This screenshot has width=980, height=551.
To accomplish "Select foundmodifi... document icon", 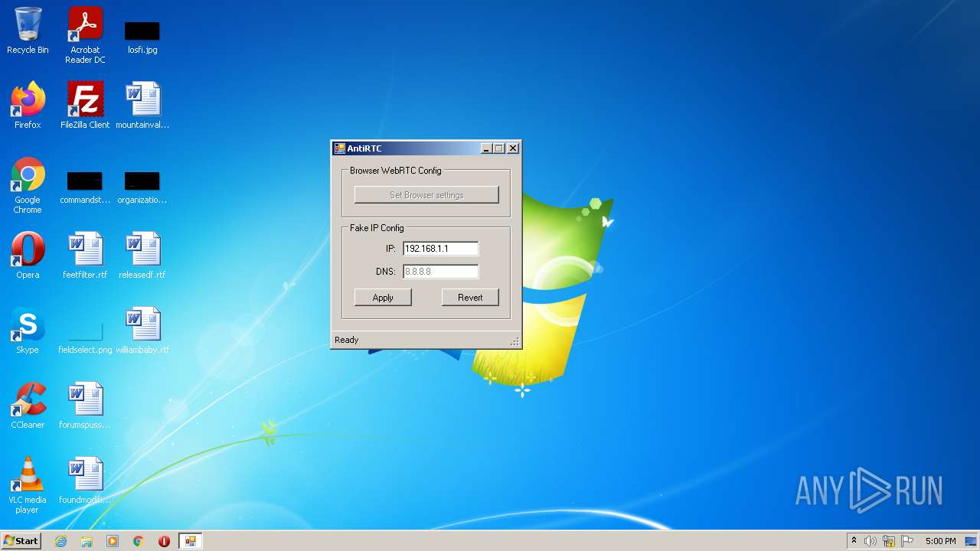I will click(85, 481).
